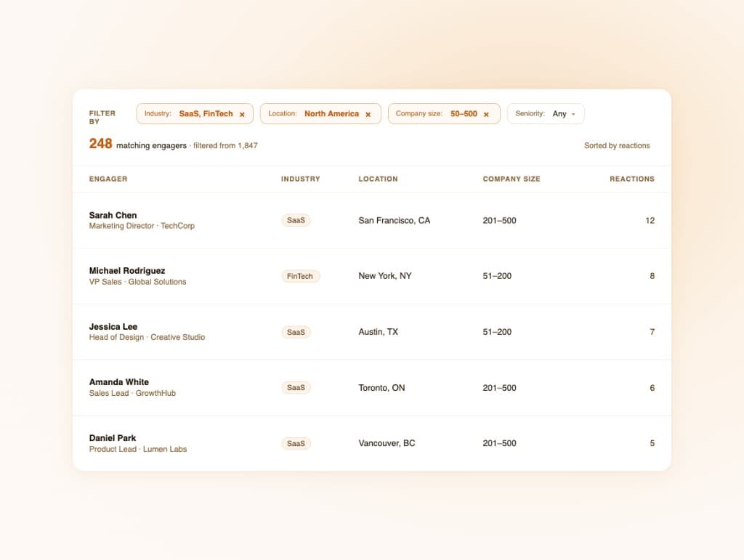Screen dimensions: 744x560
Task: Remove the Location North America filter
Action: coord(368,114)
